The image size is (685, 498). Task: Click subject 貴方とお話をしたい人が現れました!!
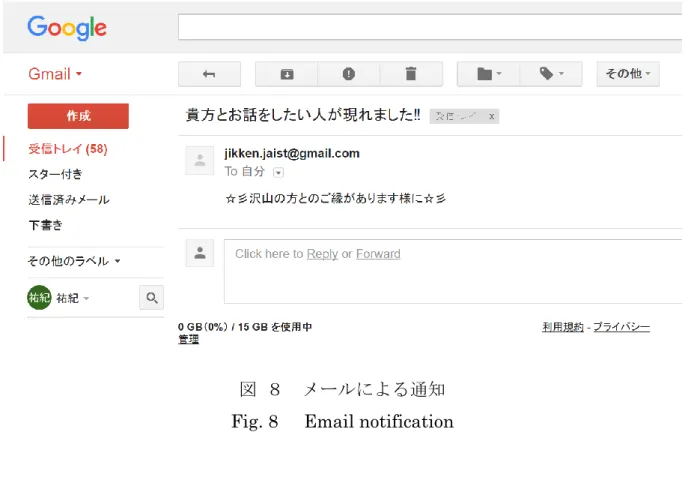click(x=303, y=115)
